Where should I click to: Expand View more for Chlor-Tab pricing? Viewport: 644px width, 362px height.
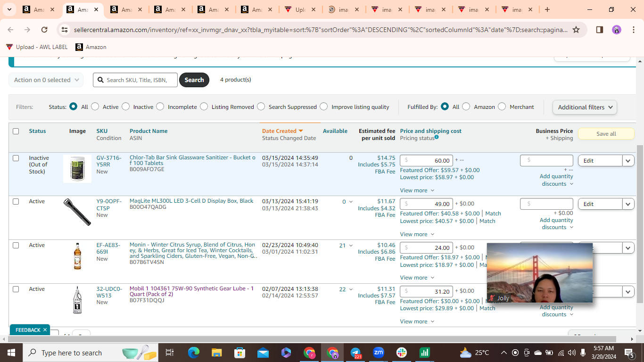click(x=417, y=190)
